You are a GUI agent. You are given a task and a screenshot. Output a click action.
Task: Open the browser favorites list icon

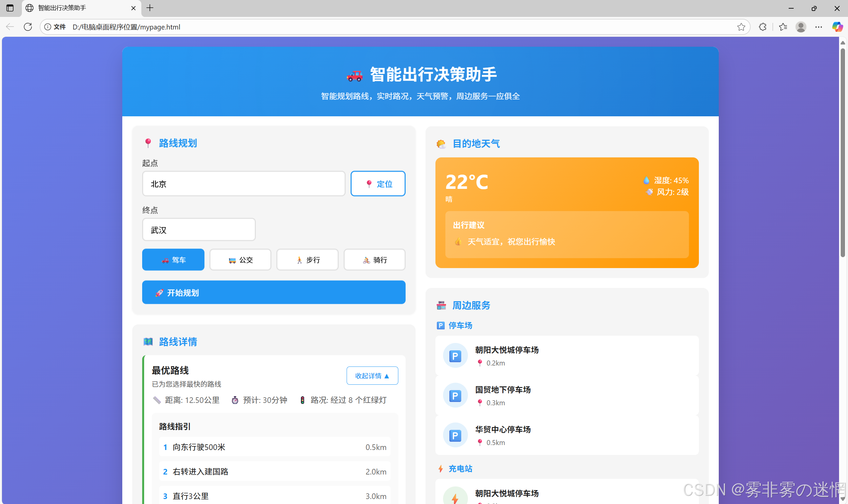coord(783,27)
